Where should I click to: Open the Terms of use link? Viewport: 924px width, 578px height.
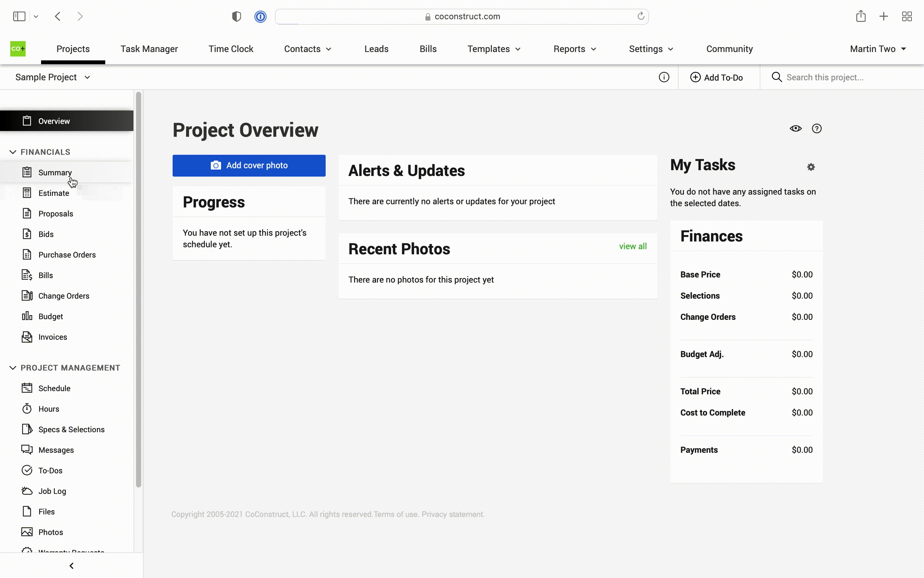(x=396, y=514)
